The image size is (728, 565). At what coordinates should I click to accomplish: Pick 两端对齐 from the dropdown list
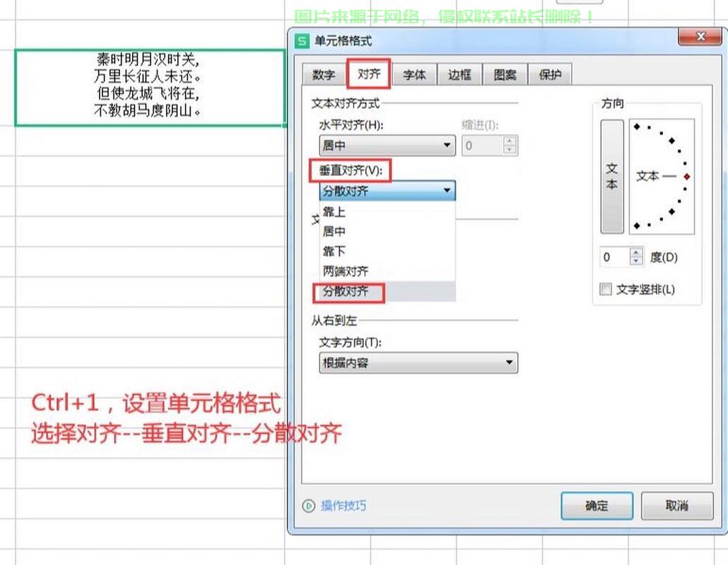point(387,271)
